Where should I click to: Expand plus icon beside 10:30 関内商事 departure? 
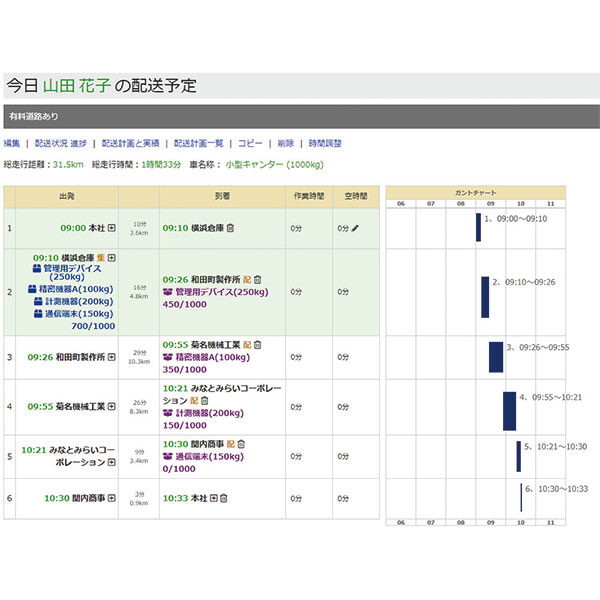point(111,498)
